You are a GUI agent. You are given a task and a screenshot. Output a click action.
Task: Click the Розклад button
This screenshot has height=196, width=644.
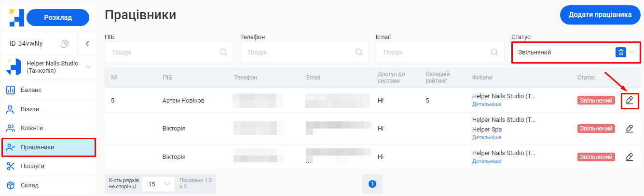[x=58, y=17]
